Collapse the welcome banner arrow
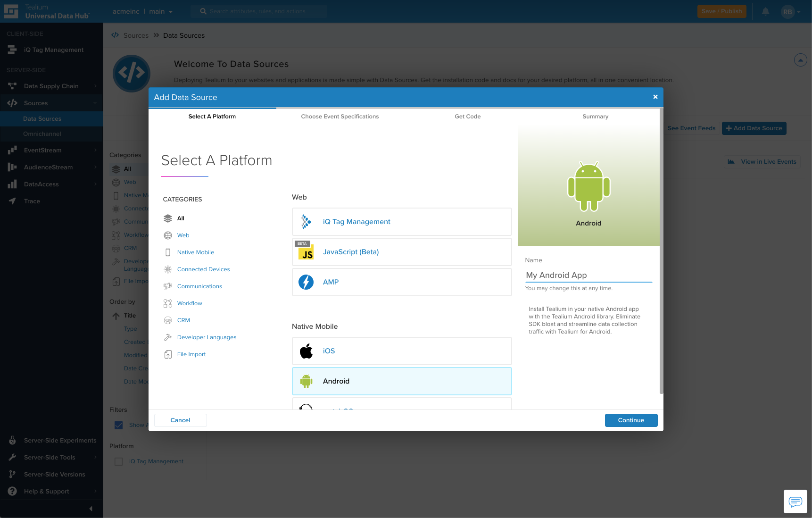 (801, 60)
